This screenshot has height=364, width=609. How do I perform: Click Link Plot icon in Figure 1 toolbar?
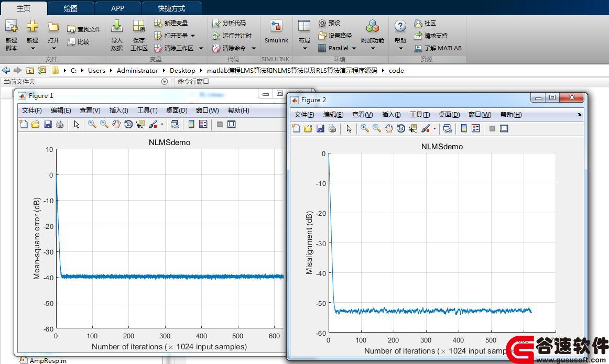tap(175, 124)
